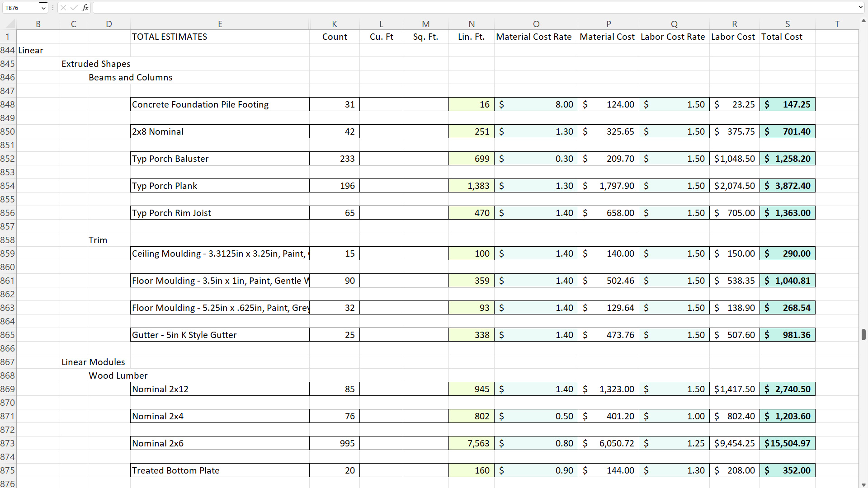Click the name box resize dots handle
Viewport: 868px width, 488px height.
[x=53, y=8]
